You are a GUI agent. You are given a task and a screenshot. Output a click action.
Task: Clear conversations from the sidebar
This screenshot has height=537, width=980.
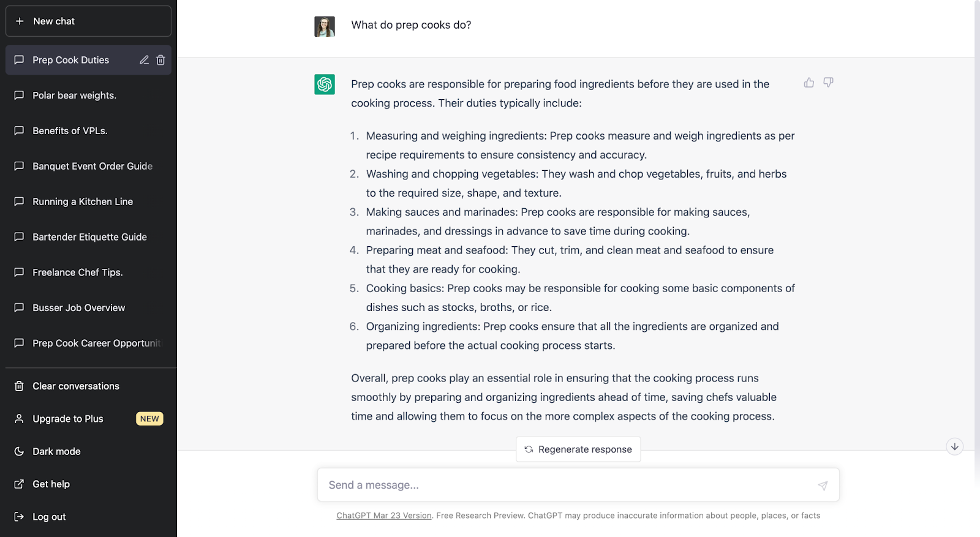coord(75,386)
